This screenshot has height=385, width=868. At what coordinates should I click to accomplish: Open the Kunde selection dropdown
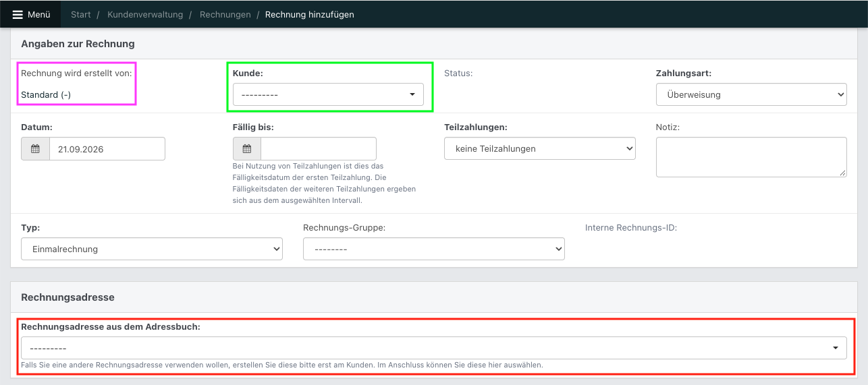(328, 95)
